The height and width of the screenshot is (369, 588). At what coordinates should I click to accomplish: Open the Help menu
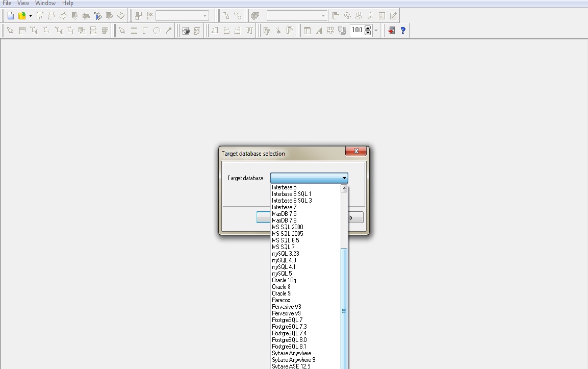tap(67, 3)
